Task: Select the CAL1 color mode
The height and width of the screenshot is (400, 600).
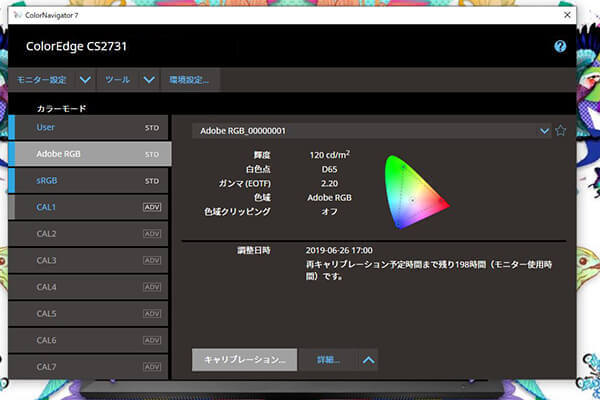Action: pyautogui.click(x=88, y=207)
